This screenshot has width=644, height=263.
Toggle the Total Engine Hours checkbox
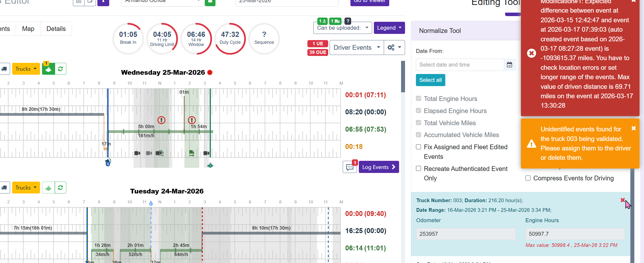[418, 98]
